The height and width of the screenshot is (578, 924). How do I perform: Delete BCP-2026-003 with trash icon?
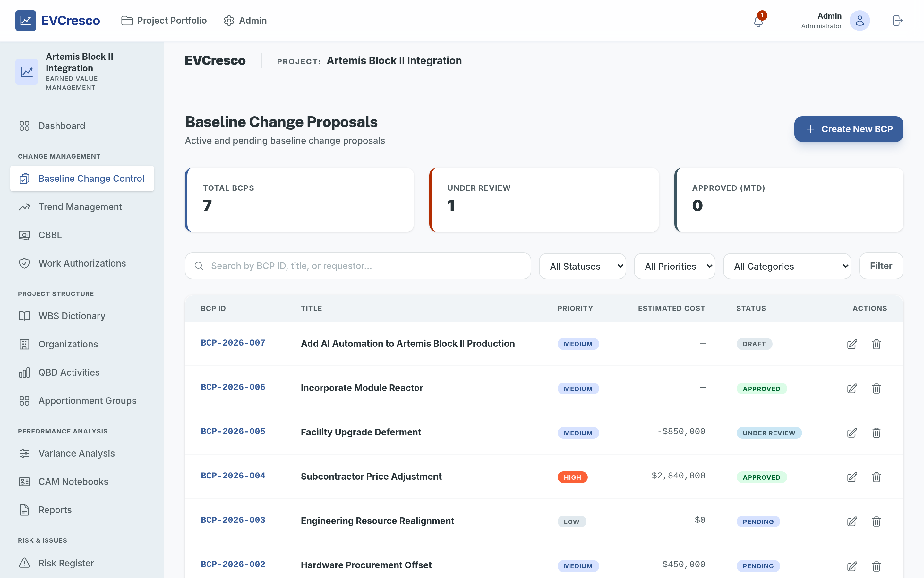click(x=876, y=521)
